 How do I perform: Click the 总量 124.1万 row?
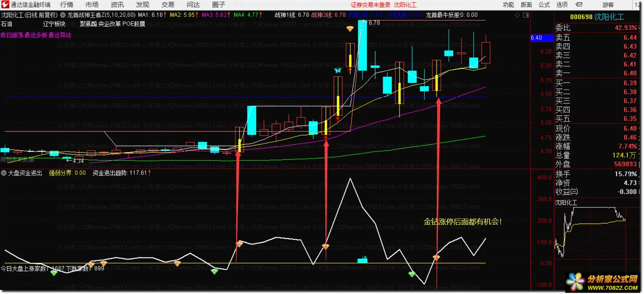coord(596,155)
